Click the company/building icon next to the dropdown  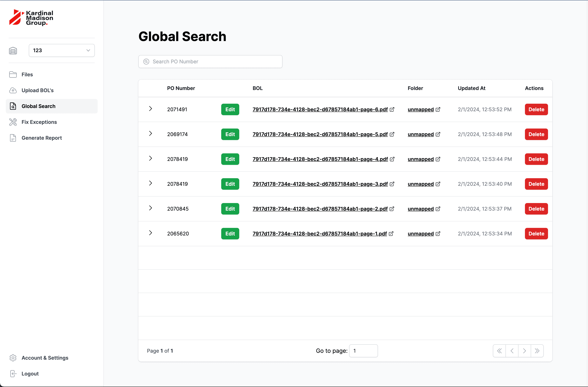13,50
